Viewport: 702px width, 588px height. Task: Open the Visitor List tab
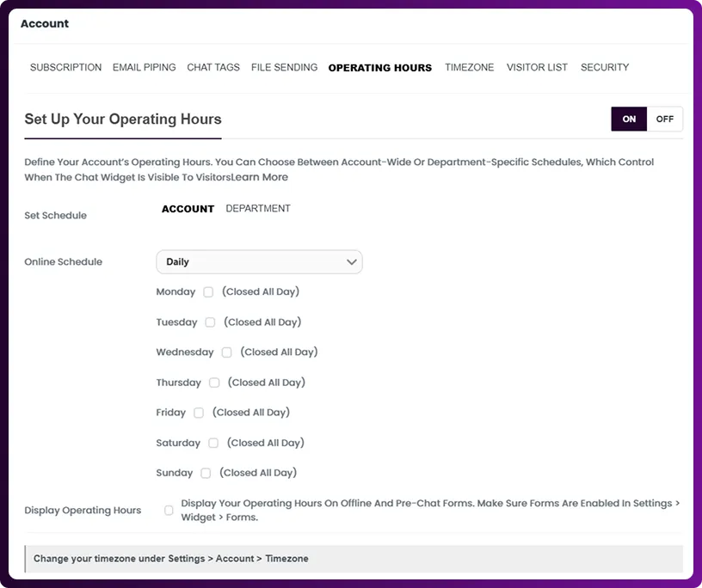[537, 67]
